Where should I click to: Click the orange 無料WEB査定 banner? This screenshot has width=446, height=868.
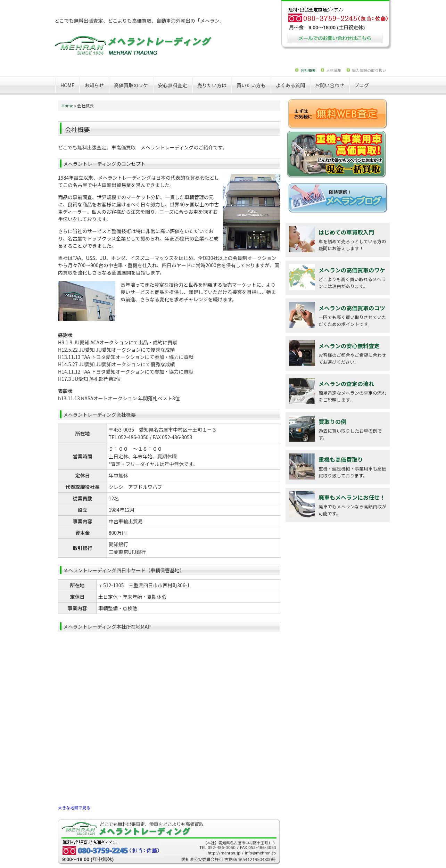coord(337,114)
